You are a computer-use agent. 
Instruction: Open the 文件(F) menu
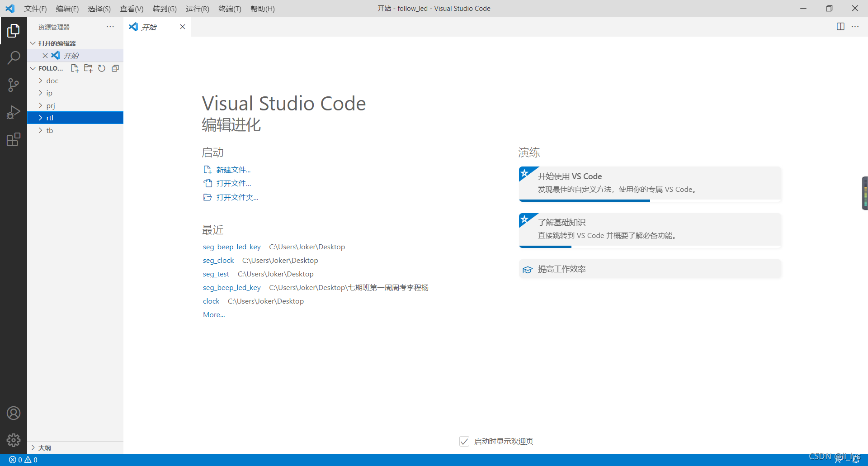click(35, 9)
